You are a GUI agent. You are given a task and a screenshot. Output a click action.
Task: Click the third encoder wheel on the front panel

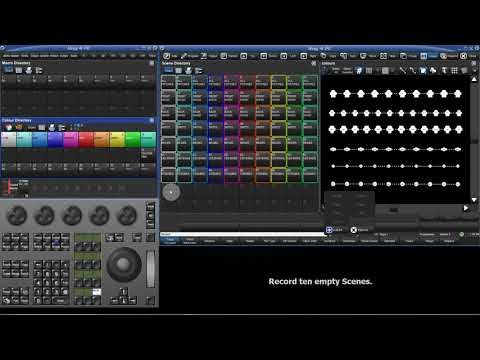point(72,215)
